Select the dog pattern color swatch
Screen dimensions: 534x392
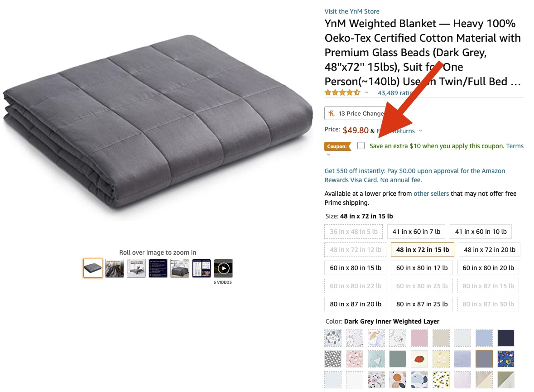333,338
